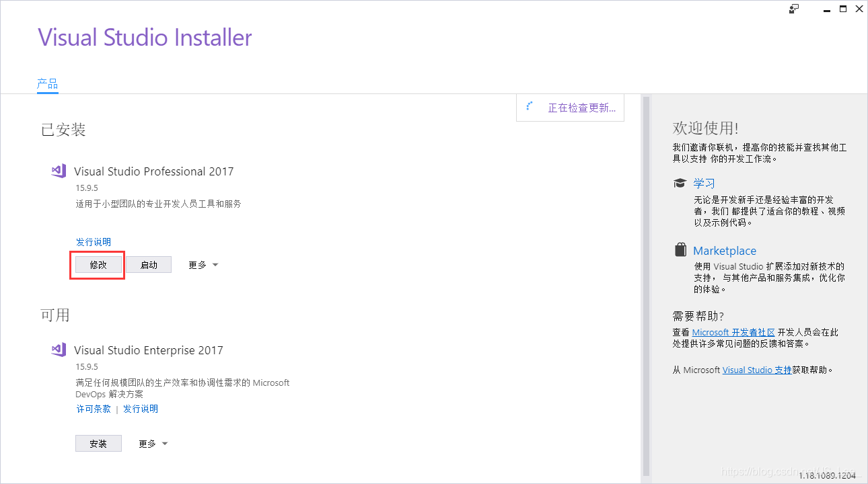Expand 更多 dropdown under Enterprise 2017
Image resolution: width=868 pixels, height=484 pixels.
click(x=153, y=444)
